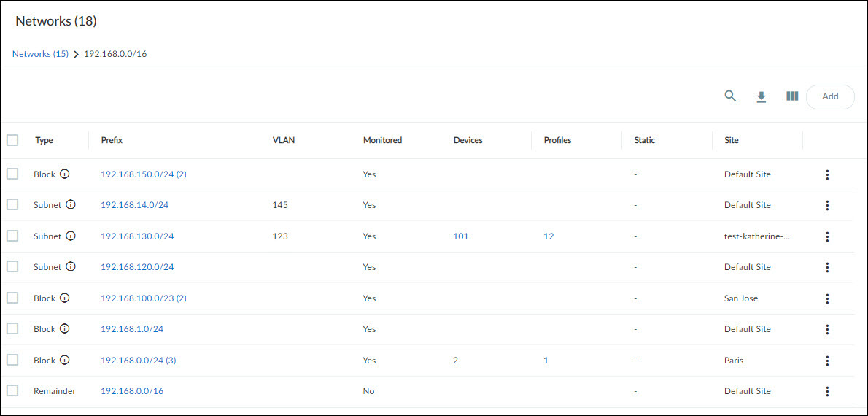This screenshot has width=868, height=416.
Task: Click info icon beside 192.168.14.0/24 Subnet
Action: [71, 205]
